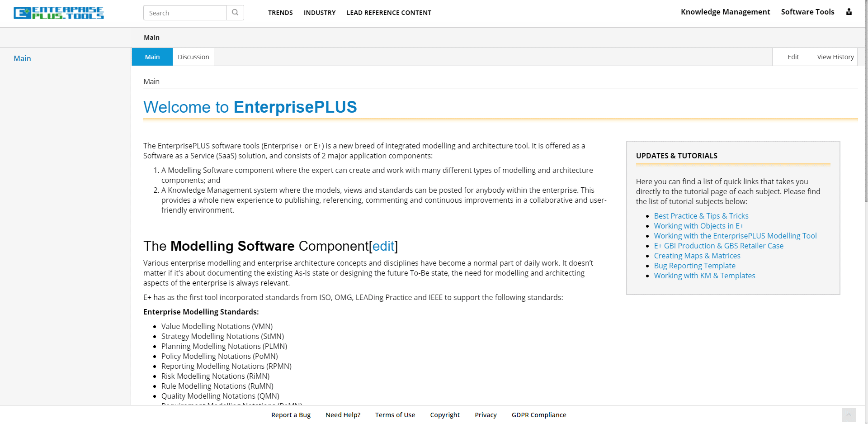This screenshot has width=868, height=424.
Task: Switch to the Discussion tab
Action: click(193, 57)
